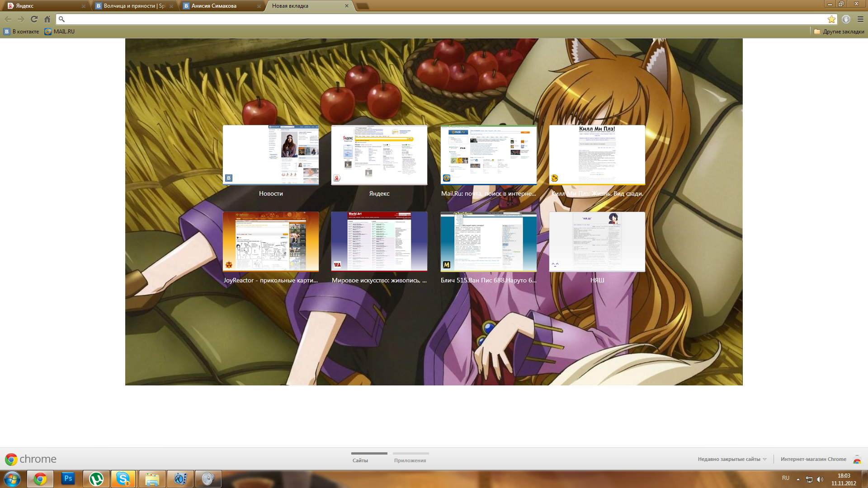Close the Новая вкладка tab
868x488 pixels.
(347, 6)
